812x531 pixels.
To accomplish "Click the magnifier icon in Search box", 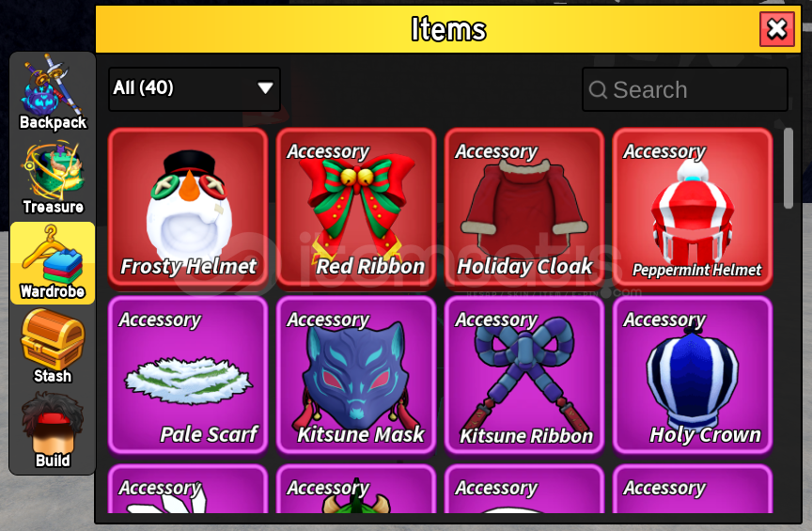I will coord(598,89).
